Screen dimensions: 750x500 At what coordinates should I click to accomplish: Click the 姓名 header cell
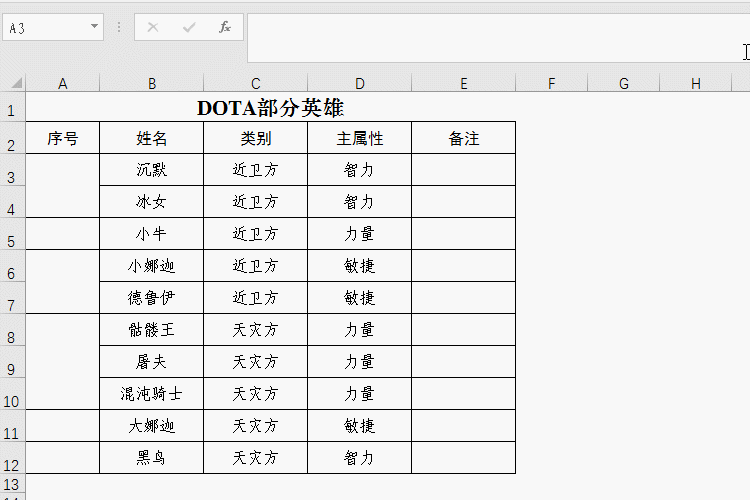(152, 138)
